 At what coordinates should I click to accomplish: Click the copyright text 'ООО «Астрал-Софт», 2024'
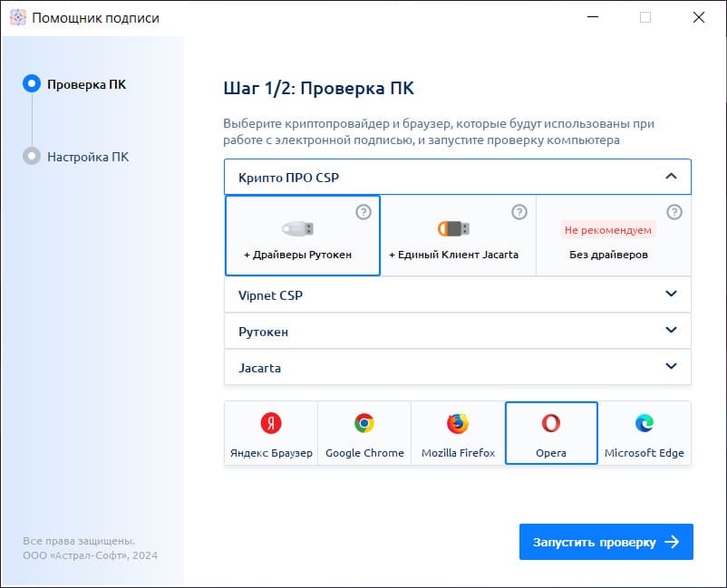(91, 555)
